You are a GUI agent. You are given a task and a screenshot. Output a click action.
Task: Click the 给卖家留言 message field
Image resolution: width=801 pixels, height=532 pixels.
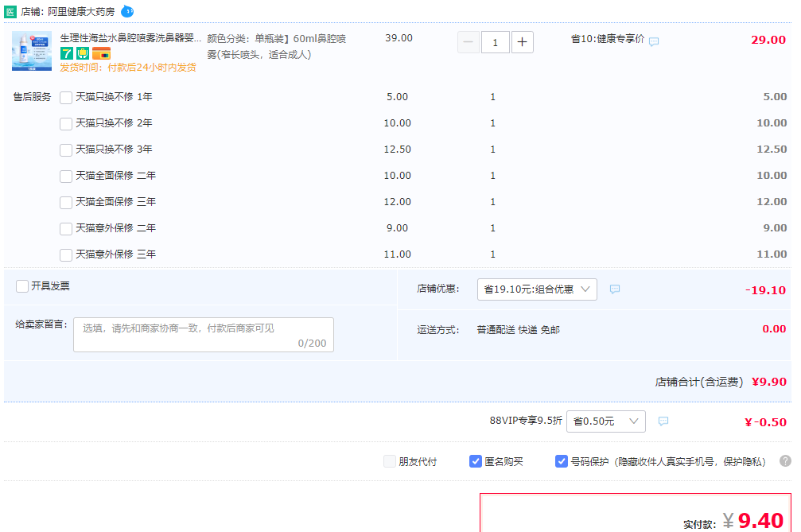pyautogui.click(x=204, y=335)
